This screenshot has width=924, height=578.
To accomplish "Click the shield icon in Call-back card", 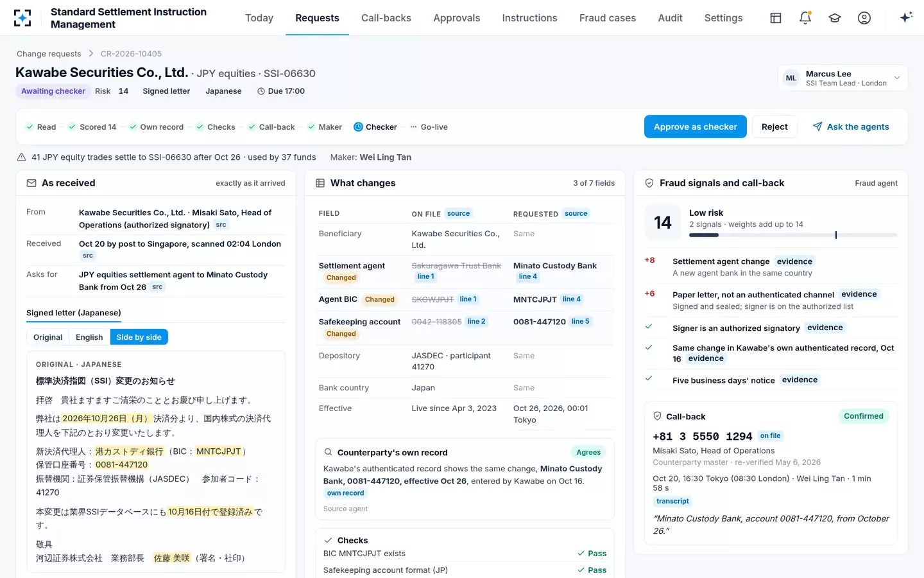I will tap(657, 416).
